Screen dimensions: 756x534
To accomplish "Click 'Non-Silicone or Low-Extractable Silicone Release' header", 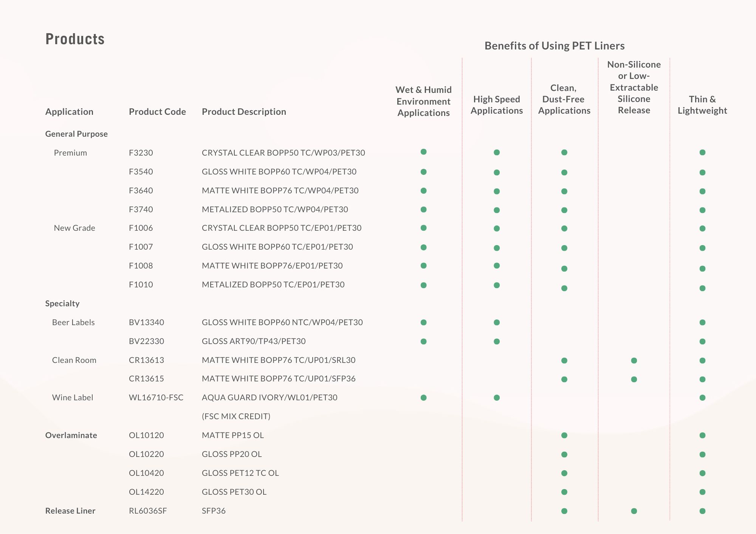I will tap(634, 87).
